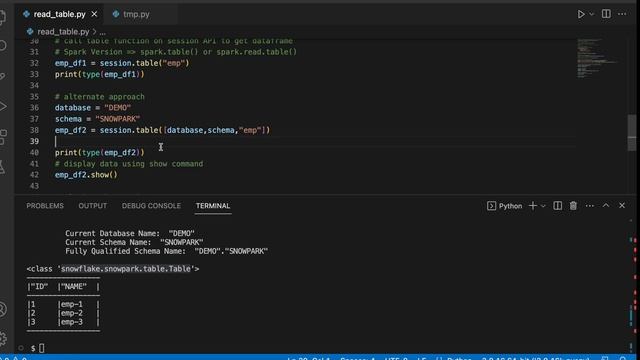Click 'Fully Qualified Schema Name' terminal line
The image size is (640, 360).
(x=167, y=251)
